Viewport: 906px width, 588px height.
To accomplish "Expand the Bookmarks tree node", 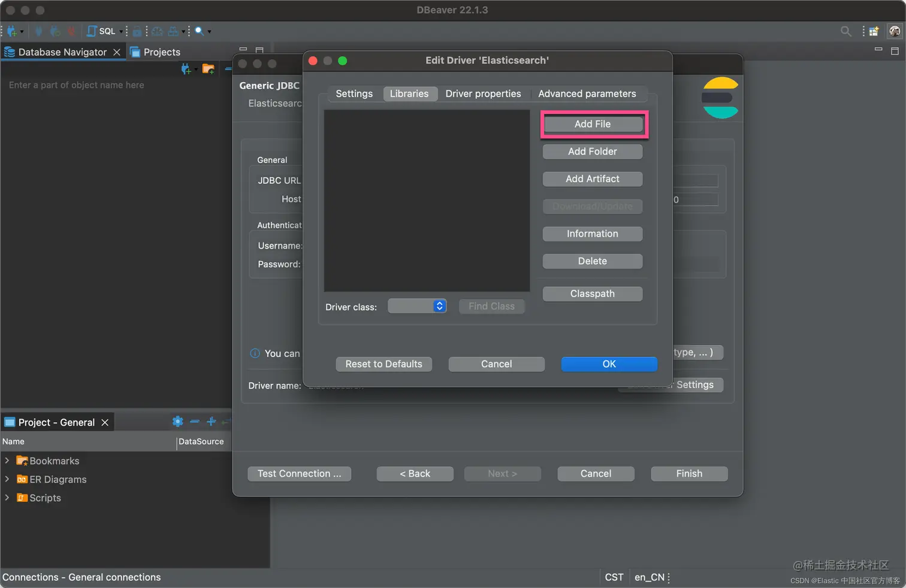I will (7, 460).
